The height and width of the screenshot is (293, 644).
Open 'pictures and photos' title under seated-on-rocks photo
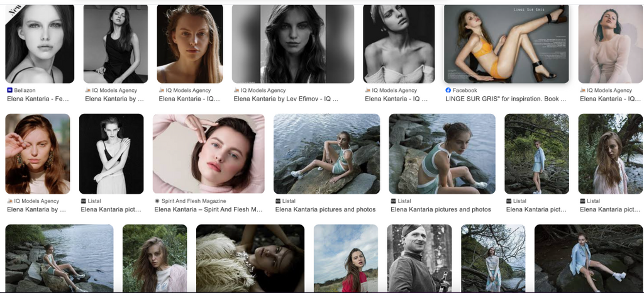pyautogui.click(x=325, y=210)
